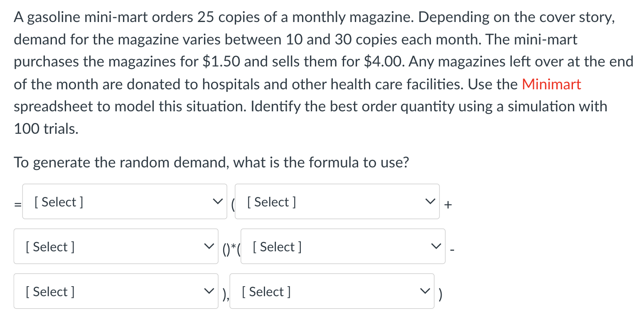Expand the chevron on the first [Select] box
This screenshot has height=329, width=644.
coord(217,201)
